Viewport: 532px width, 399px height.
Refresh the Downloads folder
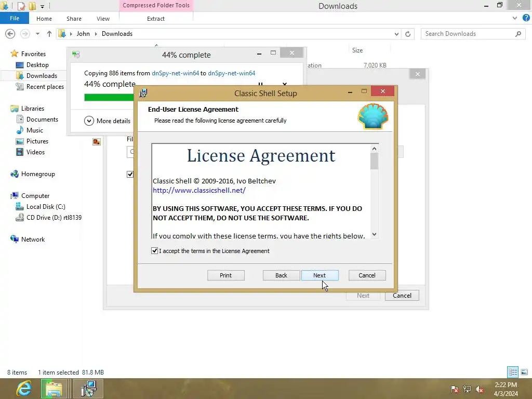[x=408, y=34]
